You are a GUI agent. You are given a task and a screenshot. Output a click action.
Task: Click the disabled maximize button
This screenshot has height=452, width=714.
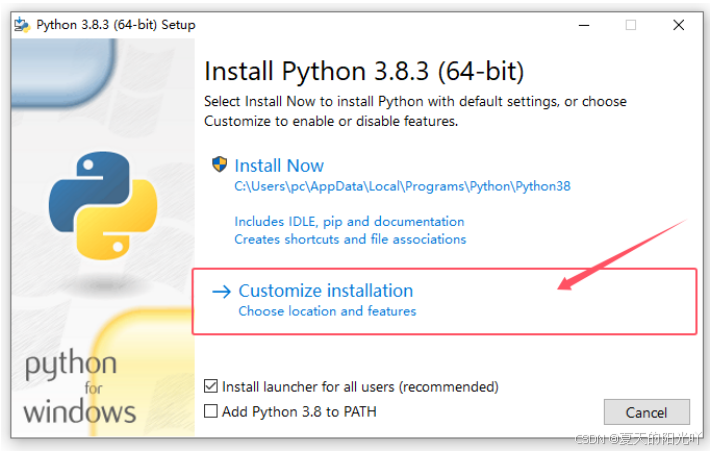point(631,25)
